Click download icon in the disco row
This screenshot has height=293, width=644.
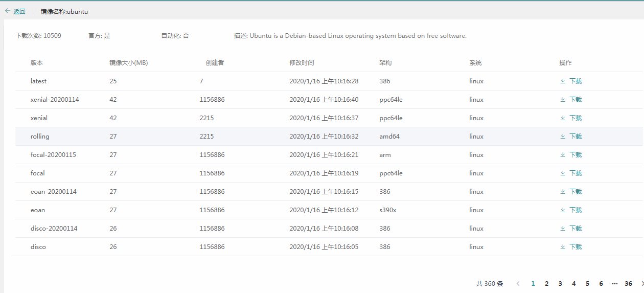[x=563, y=246]
